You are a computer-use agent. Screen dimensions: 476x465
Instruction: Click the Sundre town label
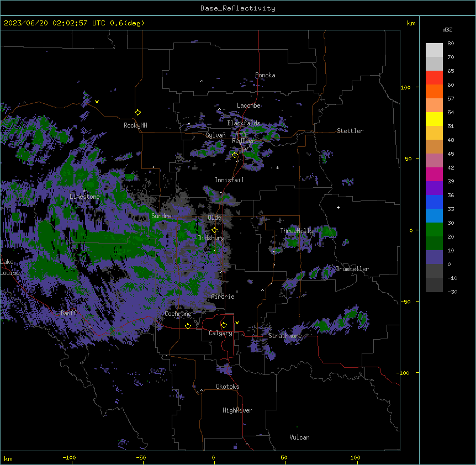(x=161, y=216)
